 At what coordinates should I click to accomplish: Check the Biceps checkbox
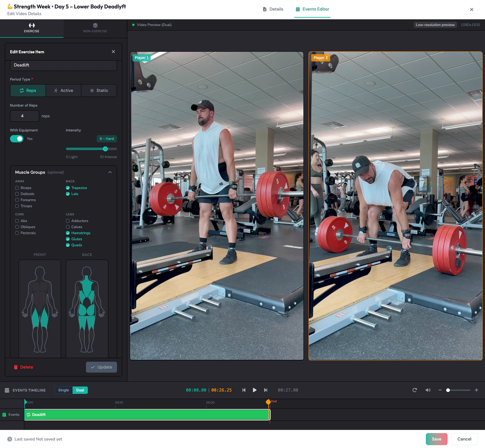tap(17, 188)
